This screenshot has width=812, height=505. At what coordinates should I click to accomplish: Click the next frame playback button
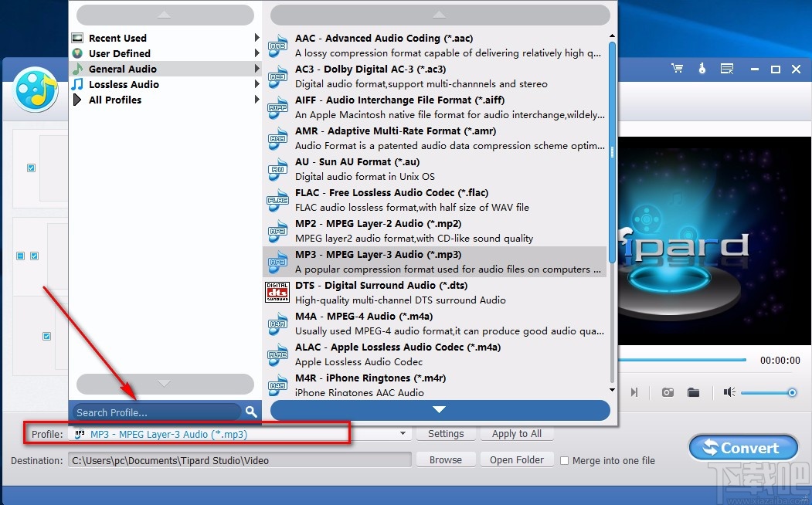[x=634, y=392]
